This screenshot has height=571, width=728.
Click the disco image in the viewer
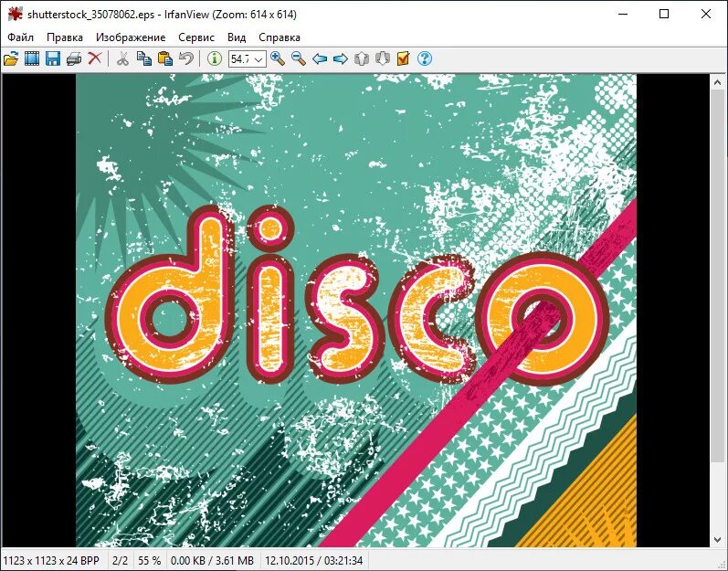tap(356, 310)
